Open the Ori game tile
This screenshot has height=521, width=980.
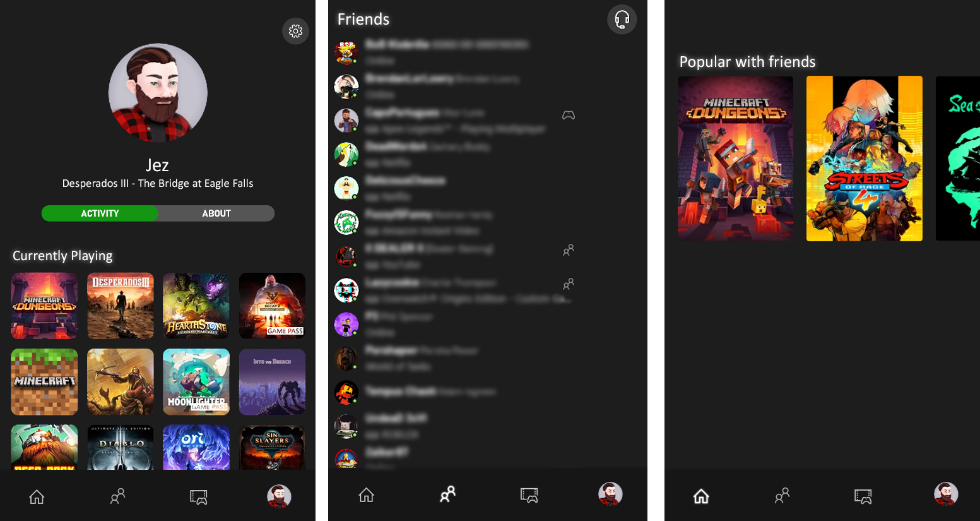pyautogui.click(x=196, y=447)
